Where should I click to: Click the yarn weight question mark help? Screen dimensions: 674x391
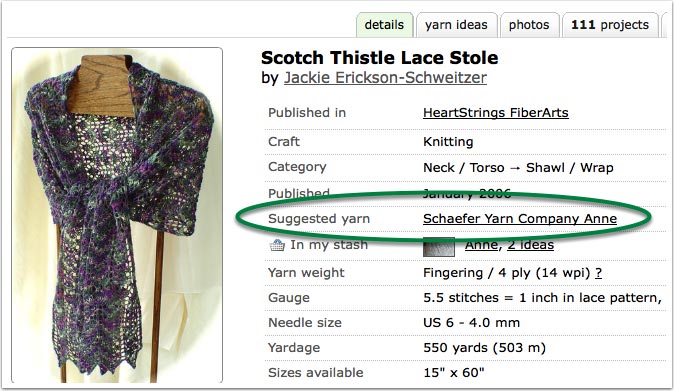tap(598, 273)
